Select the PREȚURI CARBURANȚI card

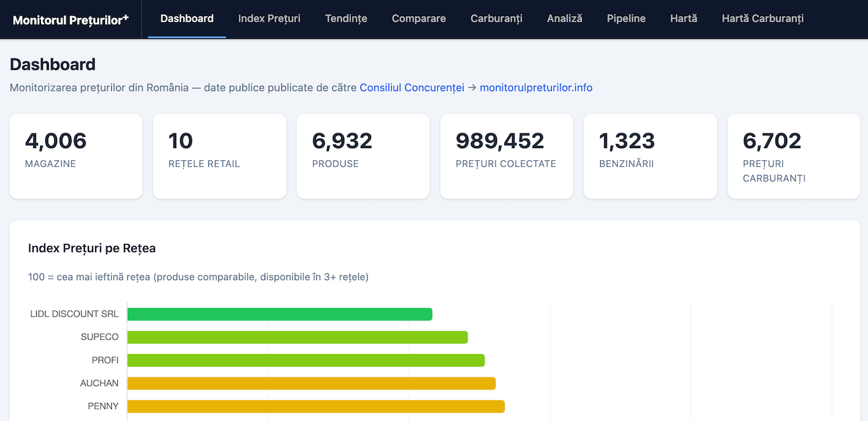(793, 156)
